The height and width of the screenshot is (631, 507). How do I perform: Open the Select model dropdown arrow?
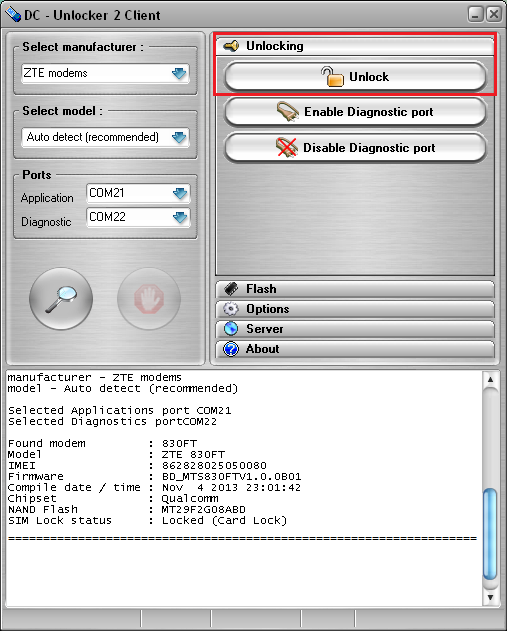(x=179, y=137)
